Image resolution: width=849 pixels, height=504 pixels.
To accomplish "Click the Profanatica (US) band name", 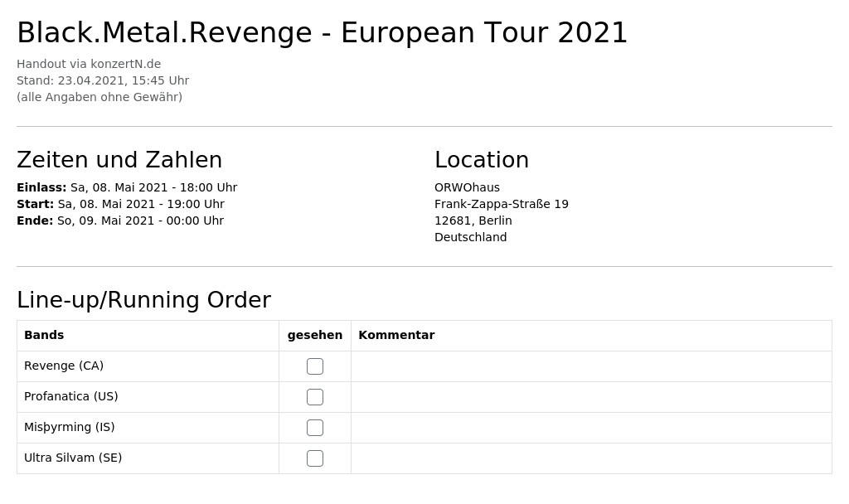I will coord(71,396).
